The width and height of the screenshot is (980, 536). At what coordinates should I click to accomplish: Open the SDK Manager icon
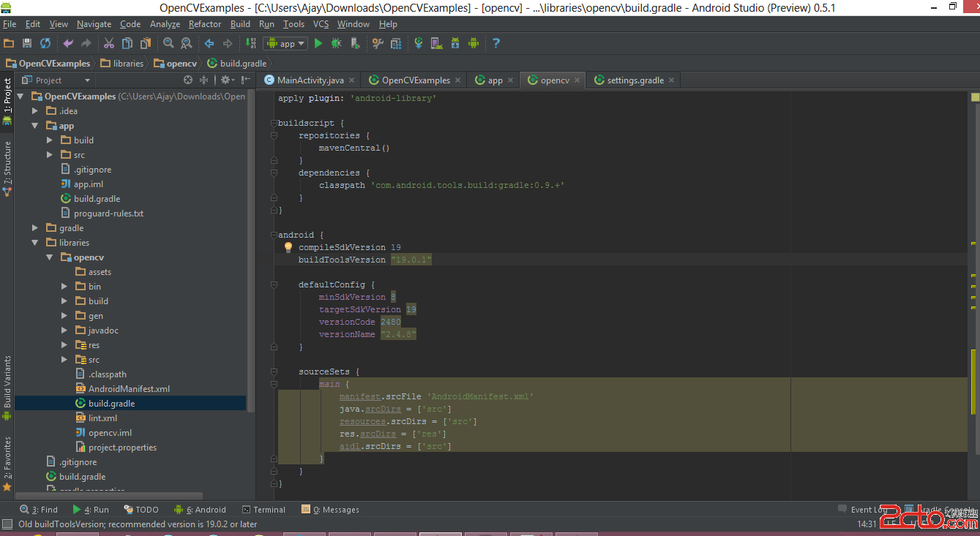point(455,43)
